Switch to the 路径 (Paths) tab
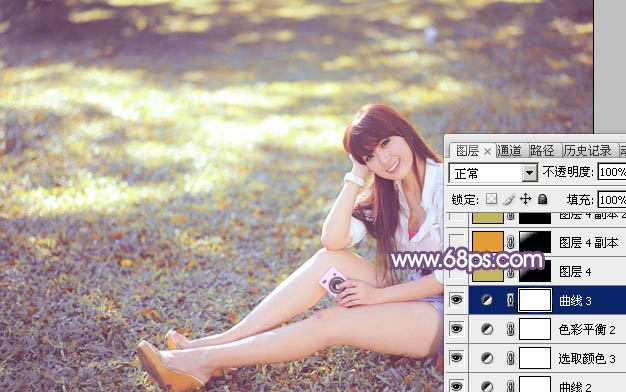This screenshot has width=626, height=392. click(542, 151)
